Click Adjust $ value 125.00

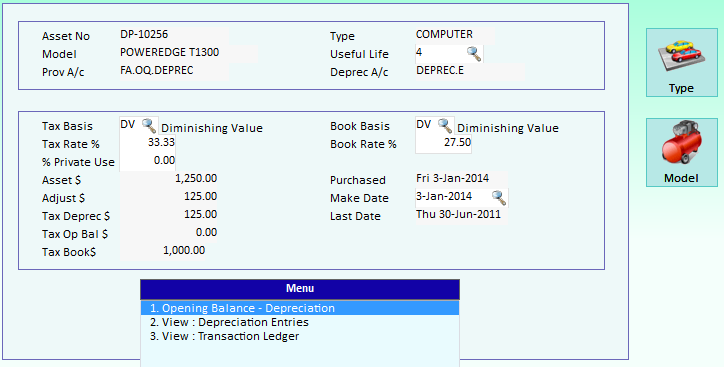(x=201, y=197)
